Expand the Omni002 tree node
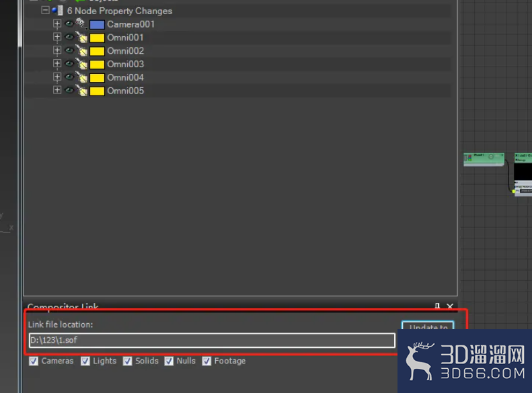532x393 pixels. 57,50
